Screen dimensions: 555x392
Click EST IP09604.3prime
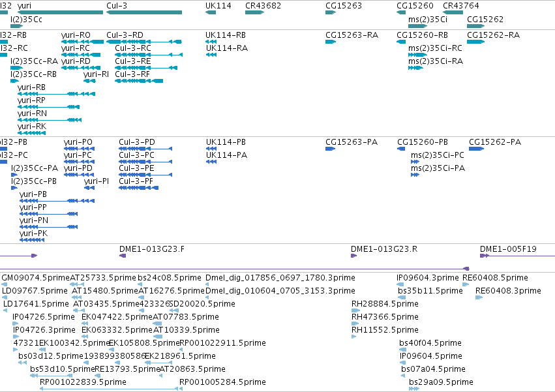(x=400, y=284)
